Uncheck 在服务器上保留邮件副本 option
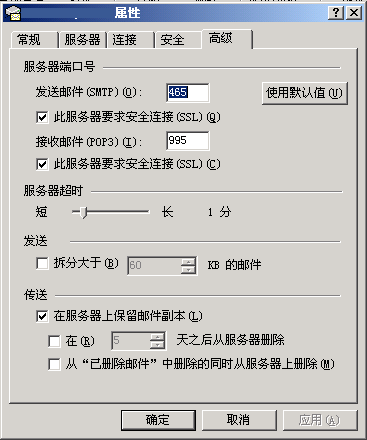 42,316
